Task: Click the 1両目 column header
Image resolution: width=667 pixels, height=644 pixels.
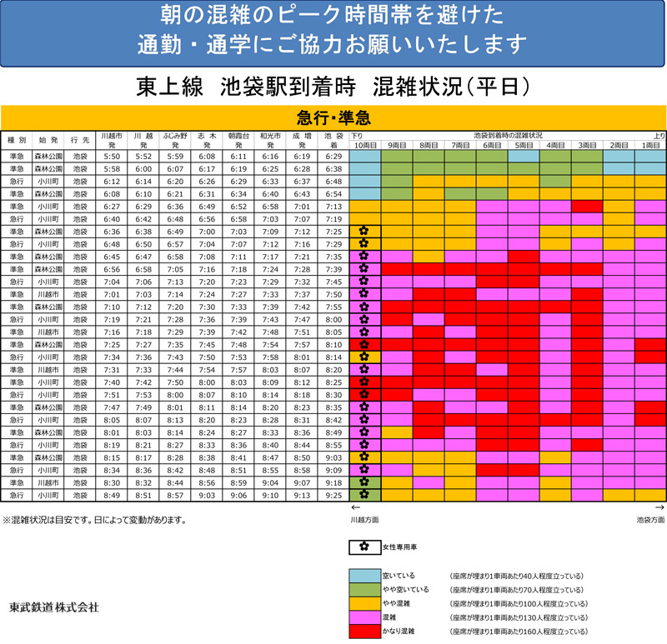Action: [650, 144]
